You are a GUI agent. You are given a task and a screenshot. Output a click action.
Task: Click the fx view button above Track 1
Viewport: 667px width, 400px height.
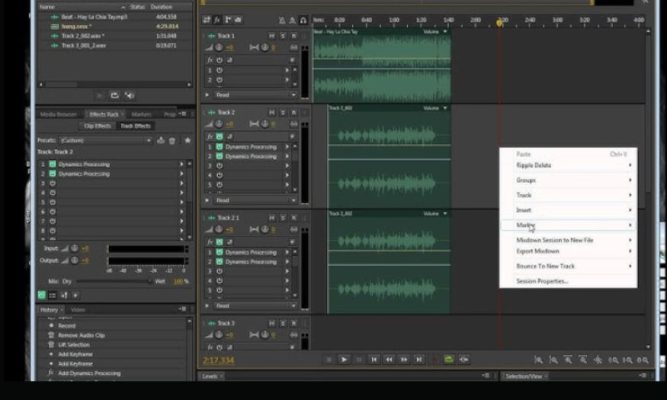point(217,20)
